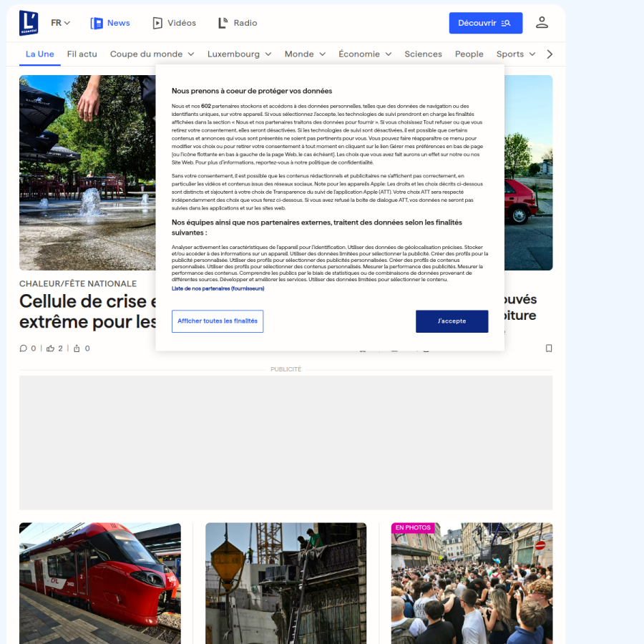Open Liste de nos partenaires link
Image resolution: width=644 pixels, height=644 pixels.
(218, 288)
